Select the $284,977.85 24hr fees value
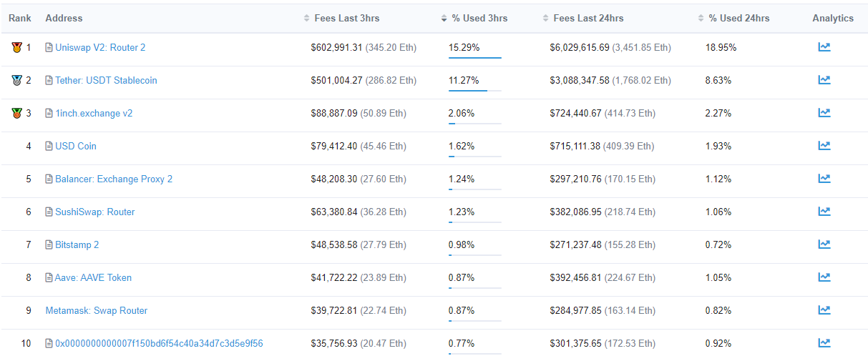Image resolution: width=868 pixels, height=356 pixels. click(576, 311)
